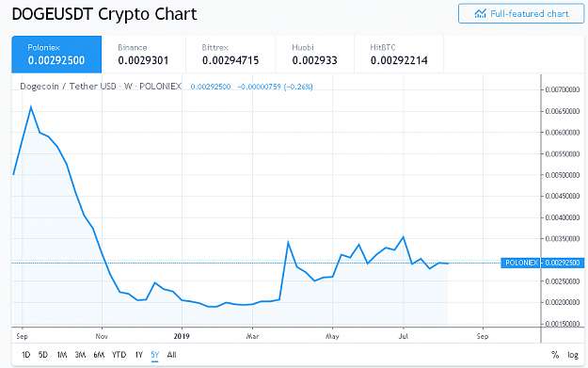The height and width of the screenshot is (368, 588).
Task: Switch to the Binance exchange tab
Action: [144, 55]
